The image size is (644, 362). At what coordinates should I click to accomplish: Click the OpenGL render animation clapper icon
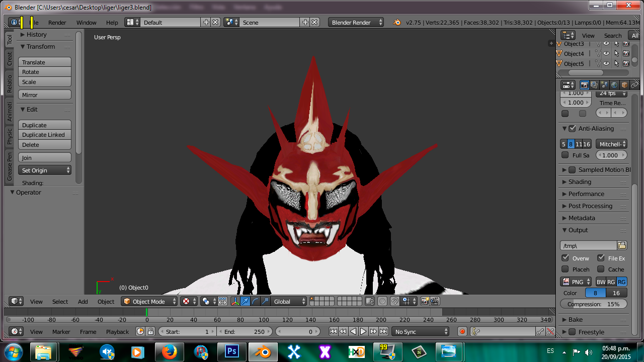coord(435,301)
